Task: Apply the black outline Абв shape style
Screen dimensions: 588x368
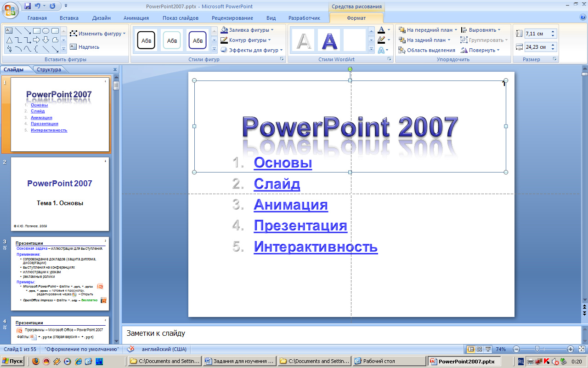Action: 146,40
